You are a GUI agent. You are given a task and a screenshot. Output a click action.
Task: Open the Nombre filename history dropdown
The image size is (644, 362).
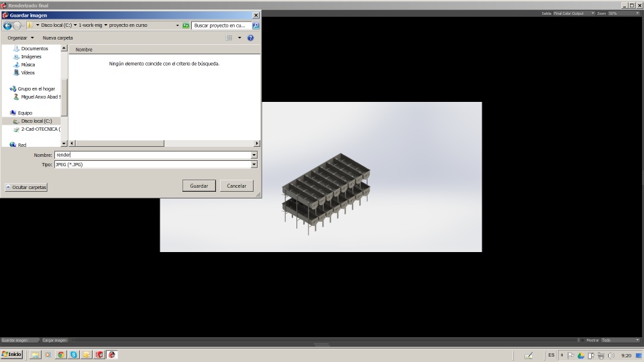tap(254, 155)
